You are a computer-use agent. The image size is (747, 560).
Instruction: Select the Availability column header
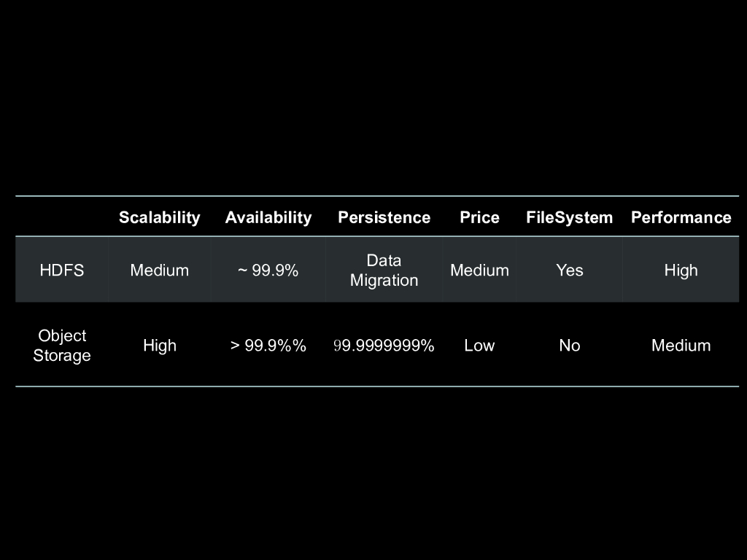pyautogui.click(x=268, y=217)
